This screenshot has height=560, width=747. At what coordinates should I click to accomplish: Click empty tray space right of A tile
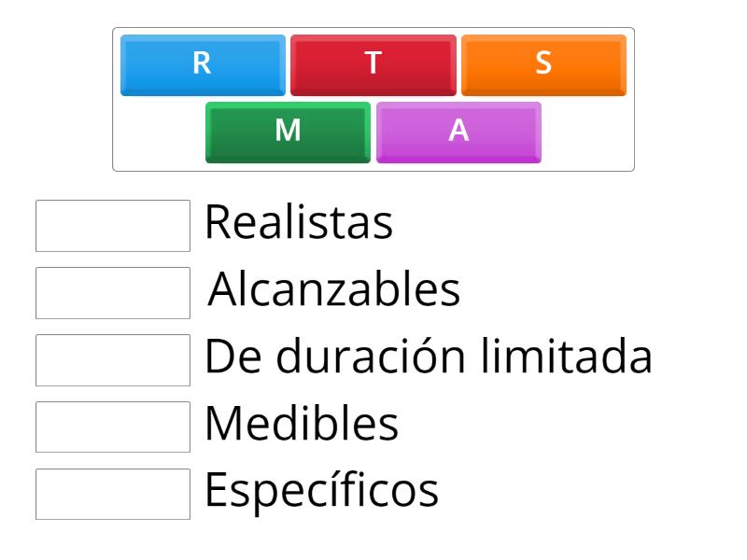586,133
